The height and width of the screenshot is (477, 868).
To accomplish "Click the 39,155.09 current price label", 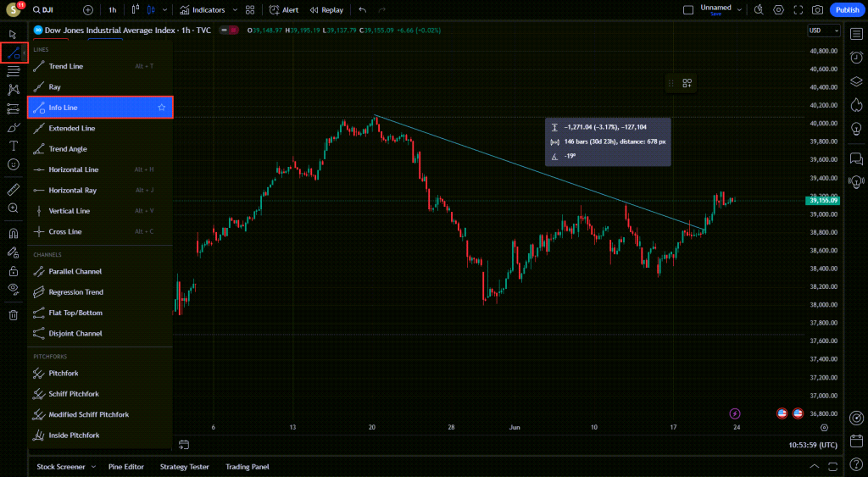I will pyautogui.click(x=822, y=200).
